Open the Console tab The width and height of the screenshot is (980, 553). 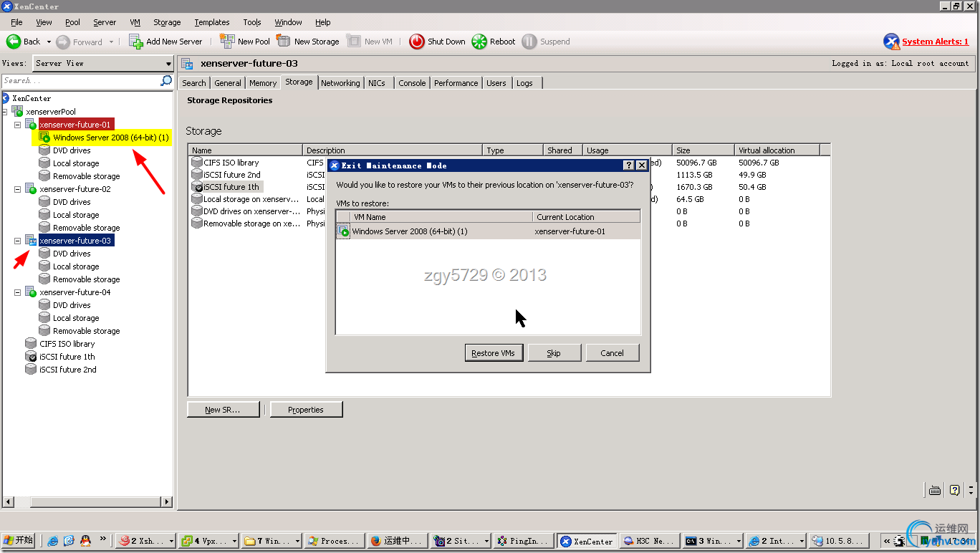(412, 83)
